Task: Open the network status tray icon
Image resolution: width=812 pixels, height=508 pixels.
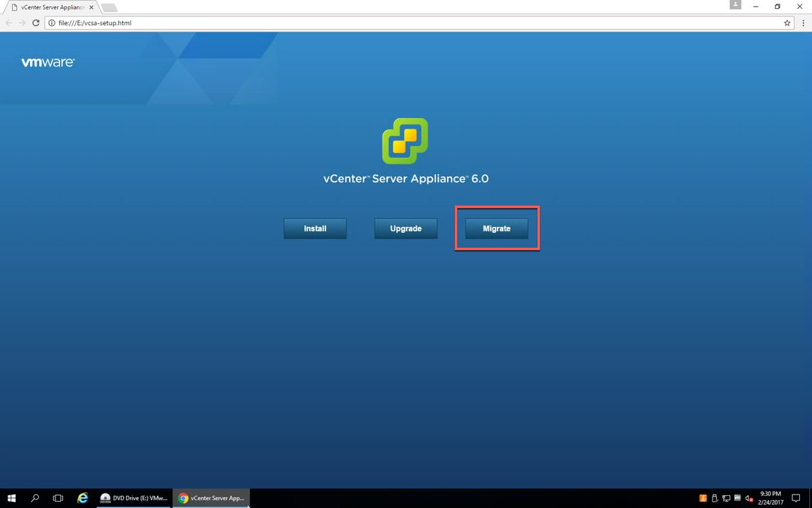Action: click(x=726, y=498)
